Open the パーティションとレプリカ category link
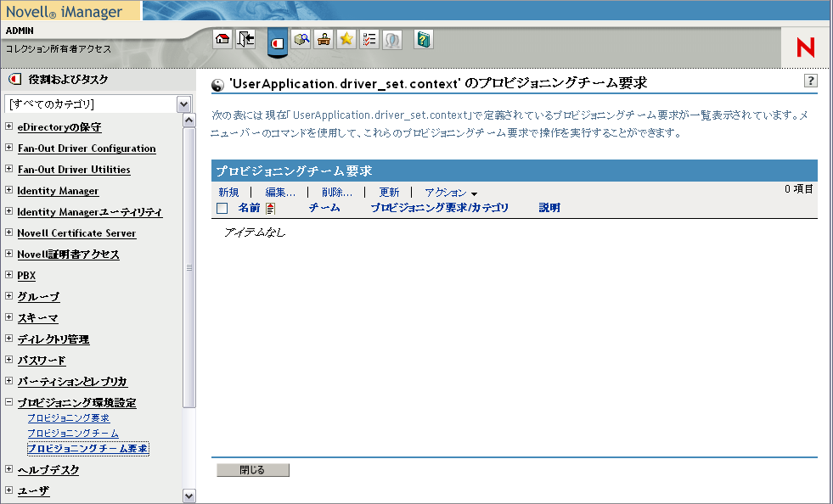 click(72, 382)
